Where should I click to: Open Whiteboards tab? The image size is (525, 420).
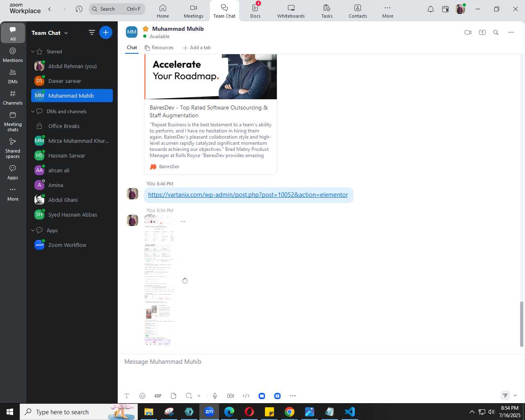(291, 11)
